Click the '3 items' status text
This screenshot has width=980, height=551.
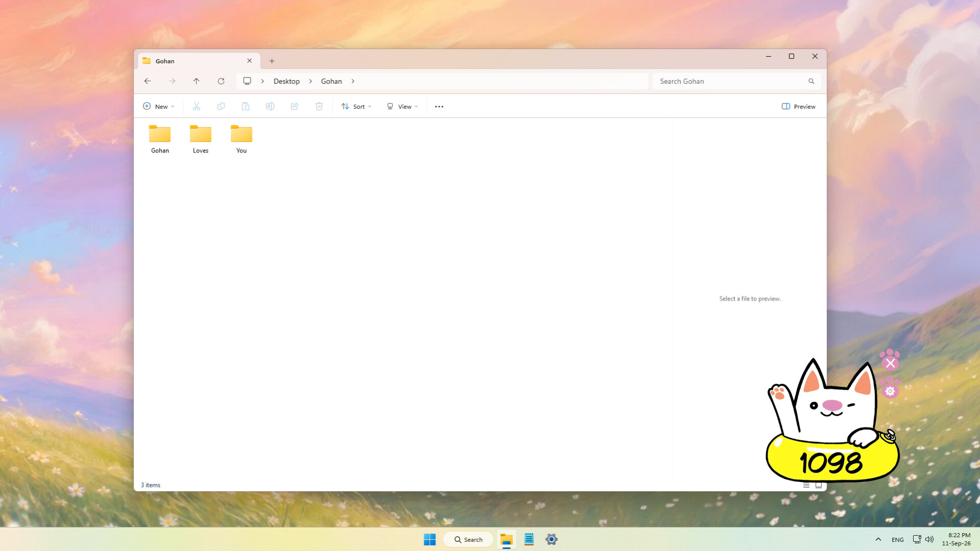[x=151, y=485]
